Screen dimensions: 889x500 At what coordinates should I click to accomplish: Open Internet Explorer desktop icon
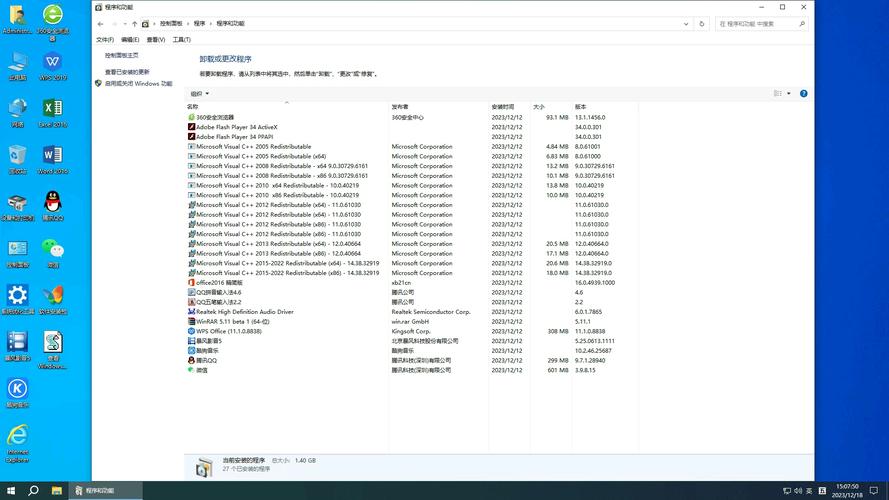[x=18, y=443]
